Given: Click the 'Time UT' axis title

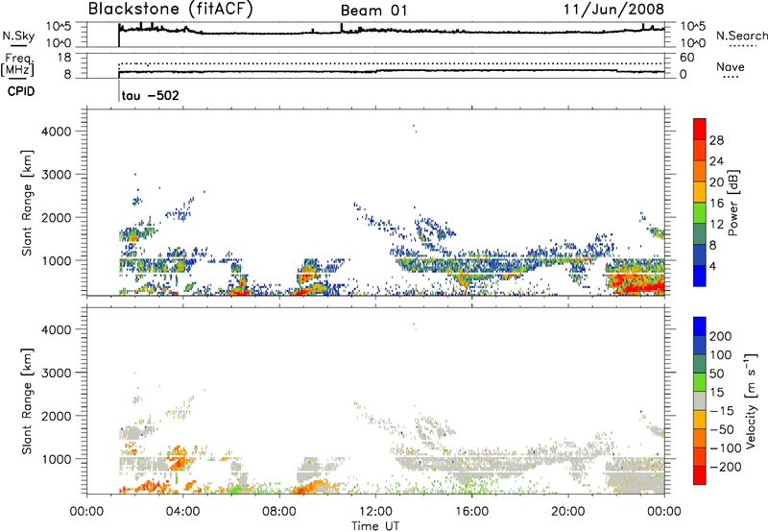Looking at the screenshot, I should coord(375,526).
